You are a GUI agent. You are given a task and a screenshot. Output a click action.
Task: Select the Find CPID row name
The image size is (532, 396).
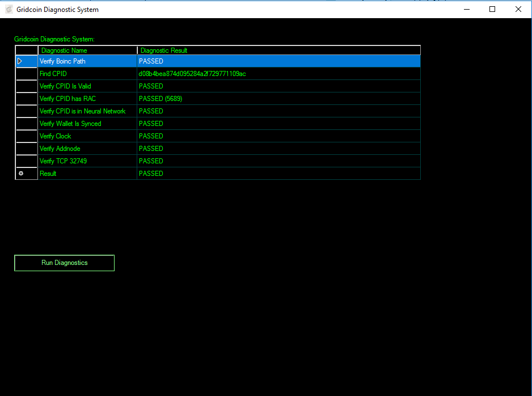pyautogui.click(x=87, y=74)
